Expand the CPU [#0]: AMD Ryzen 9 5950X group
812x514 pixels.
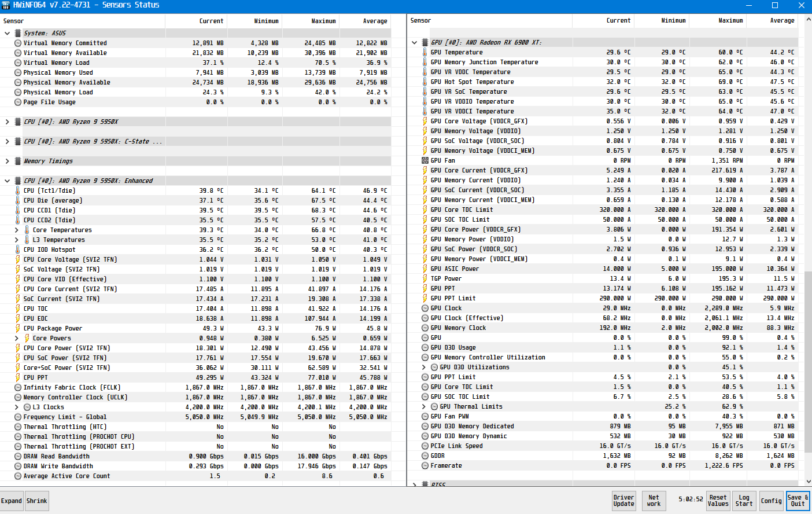point(7,122)
